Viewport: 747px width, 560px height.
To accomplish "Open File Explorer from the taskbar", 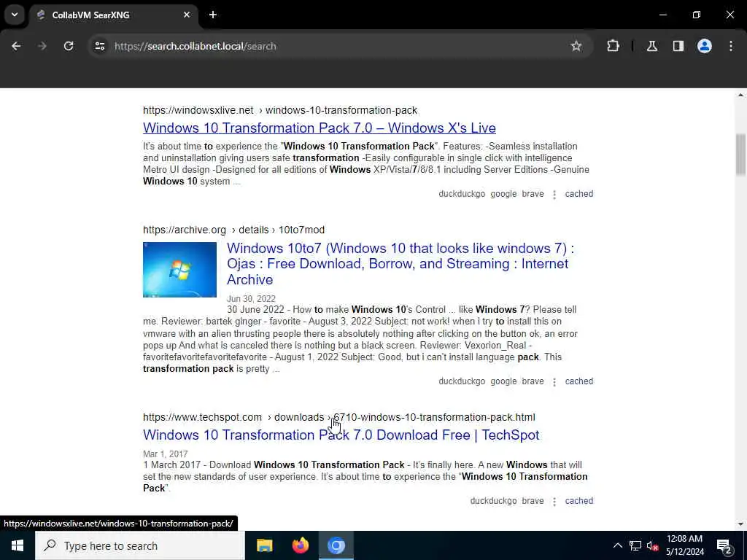I will point(264,545).
